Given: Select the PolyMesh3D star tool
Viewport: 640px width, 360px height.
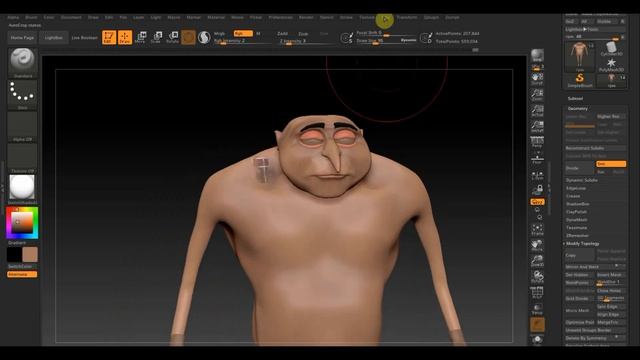Looking at the screenshot, I should tap(611, 64).
